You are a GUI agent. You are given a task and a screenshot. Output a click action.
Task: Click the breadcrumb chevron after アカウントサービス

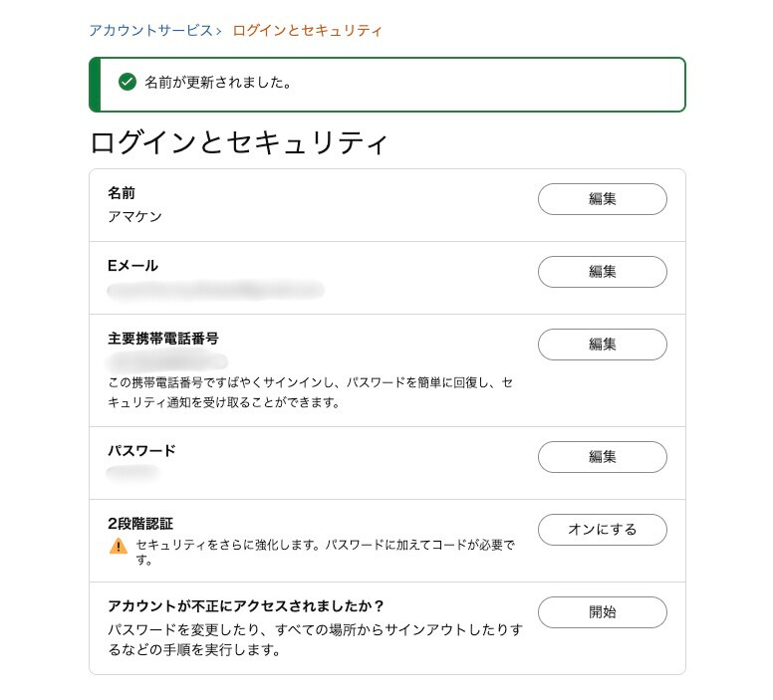[218, 31]
